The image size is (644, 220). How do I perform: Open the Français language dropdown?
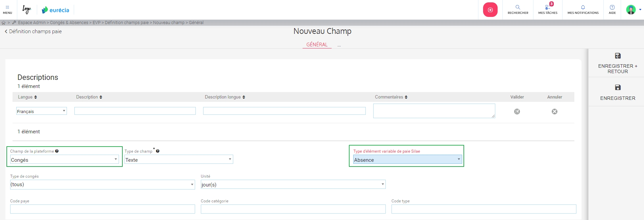[42, 111]
